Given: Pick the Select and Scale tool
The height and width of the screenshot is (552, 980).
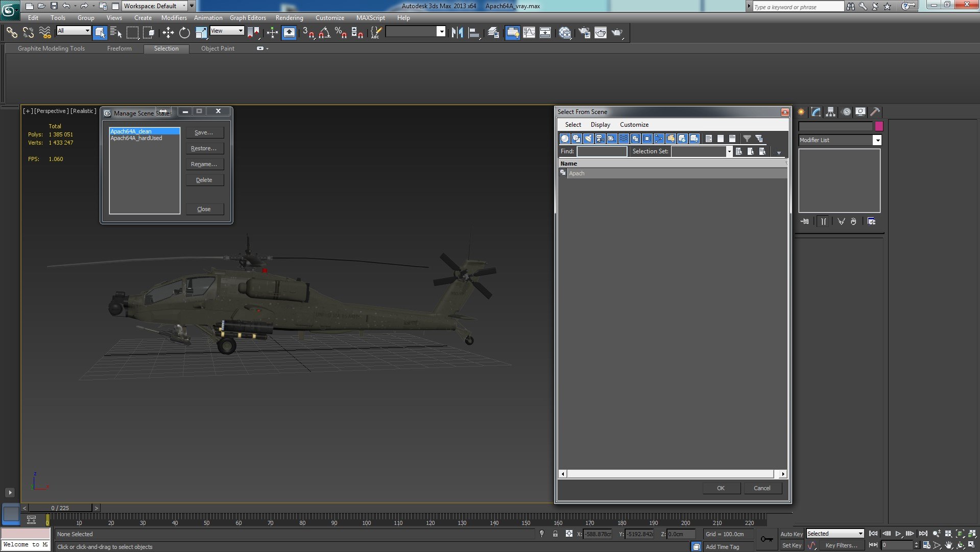Looking at the screenshot, I should [x=201, y=33].
